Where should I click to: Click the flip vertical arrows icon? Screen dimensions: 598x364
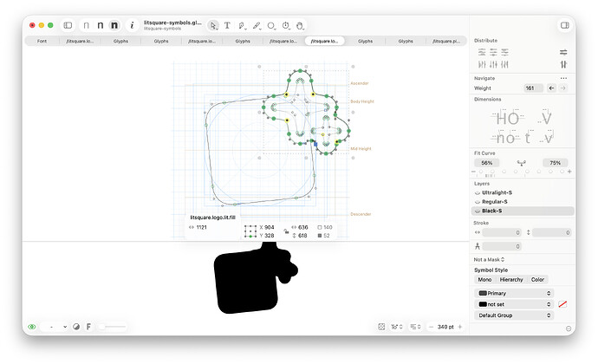[x=563, y=64]
